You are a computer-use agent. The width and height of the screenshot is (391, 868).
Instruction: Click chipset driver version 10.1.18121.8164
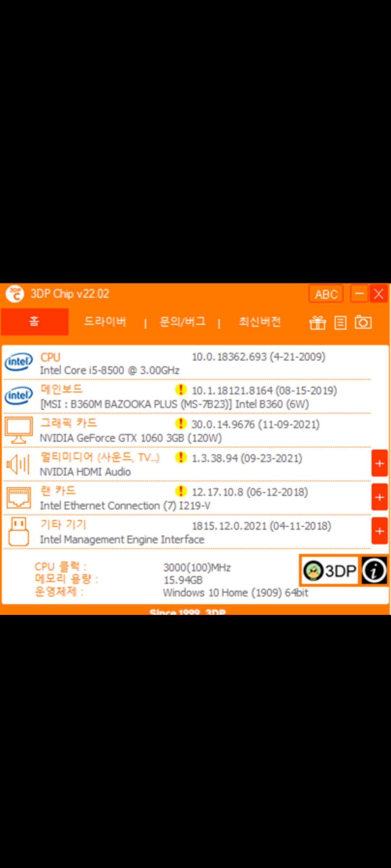[x=264, y=391]
